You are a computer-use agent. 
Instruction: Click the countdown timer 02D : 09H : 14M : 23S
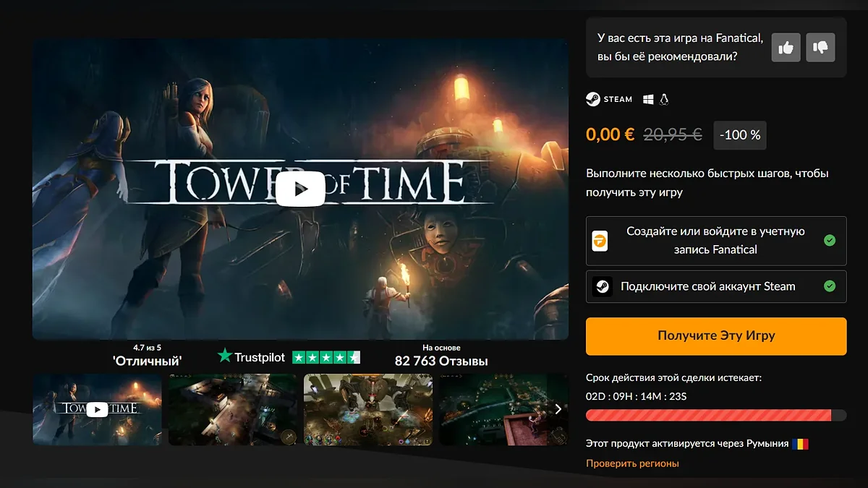point(637,397)
